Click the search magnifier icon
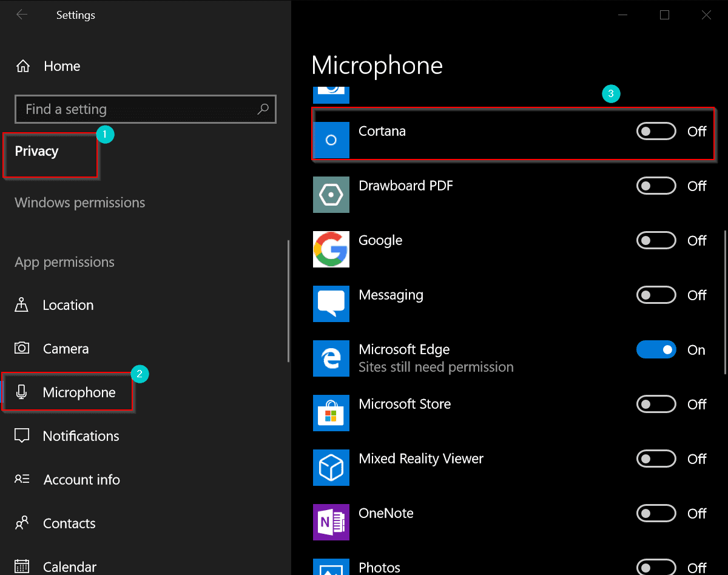This screenshot has width=728, height=575. click(x=263, y=109)
